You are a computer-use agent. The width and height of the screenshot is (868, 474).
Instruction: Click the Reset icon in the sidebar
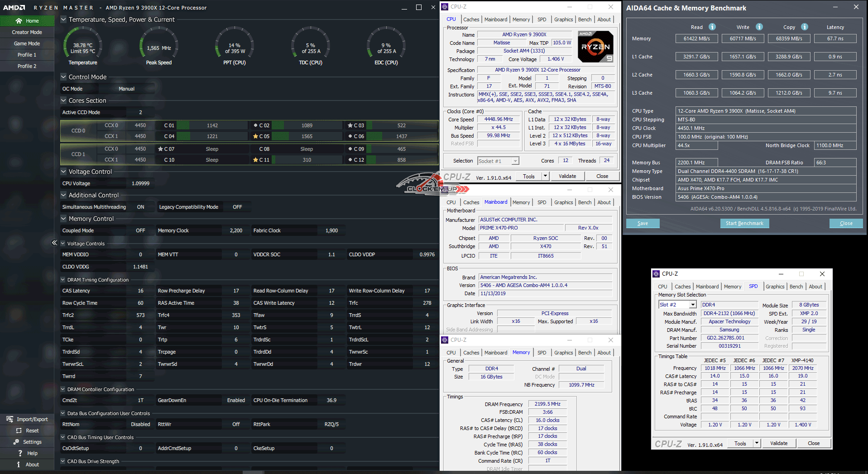[19, 431]
